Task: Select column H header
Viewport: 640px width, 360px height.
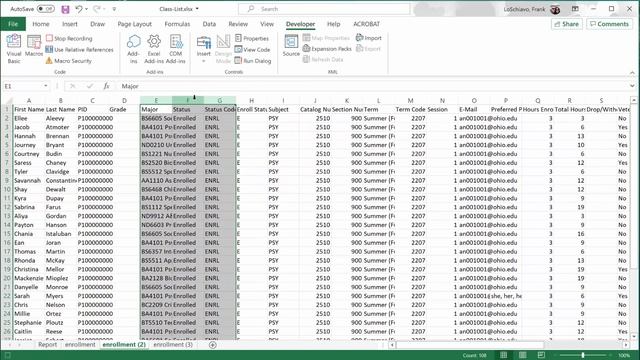Action: 251,100
